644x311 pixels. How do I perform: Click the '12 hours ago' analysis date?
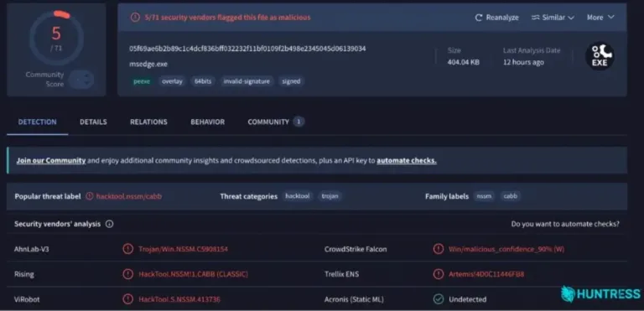(523, 62)
